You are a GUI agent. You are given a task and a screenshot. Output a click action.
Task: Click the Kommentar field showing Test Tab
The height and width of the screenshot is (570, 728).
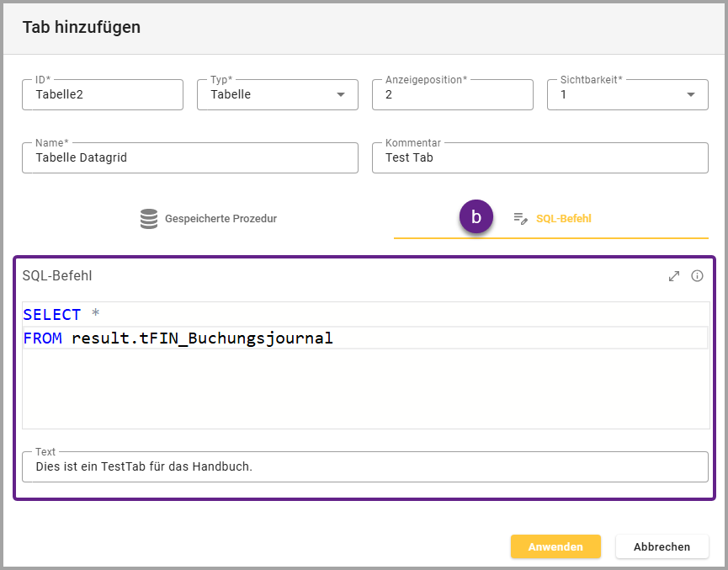(539, 157)
